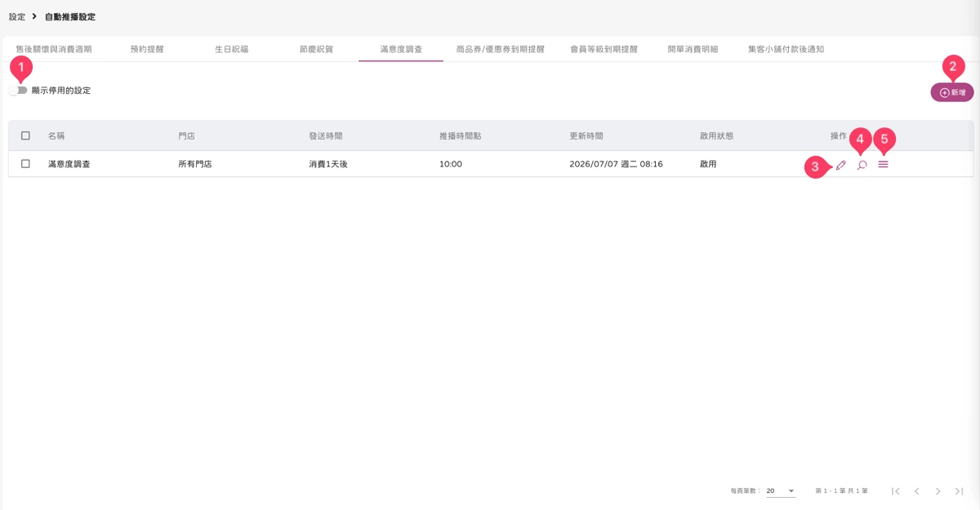Viewport: 980px width, 510px height.
Task: Click the 新增 button
Action: (x=952, y=93)
